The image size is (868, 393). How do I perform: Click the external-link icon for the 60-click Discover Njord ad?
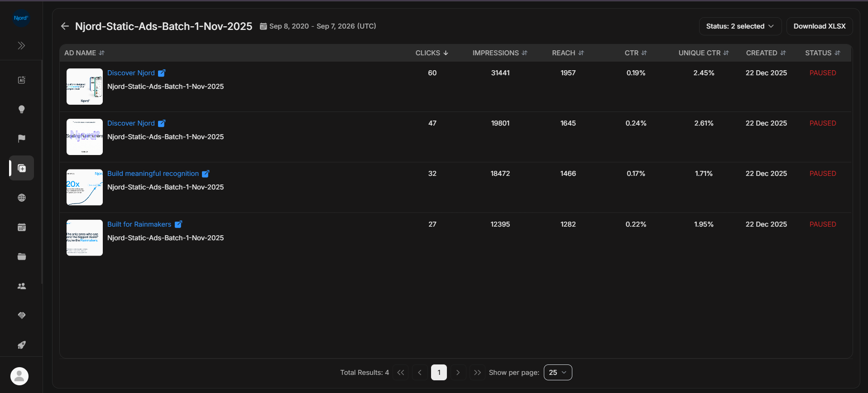tap(162, 73)
